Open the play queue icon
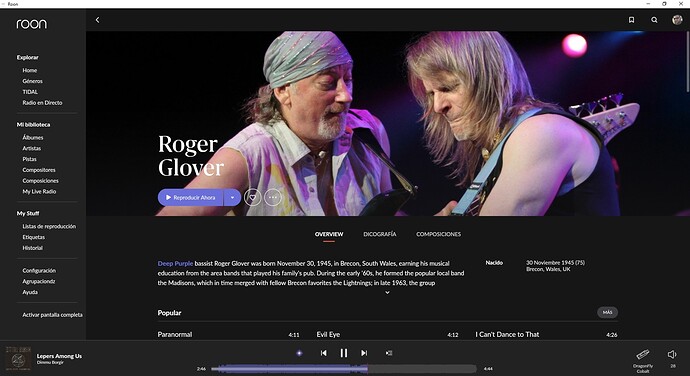 tap(389, 353)
